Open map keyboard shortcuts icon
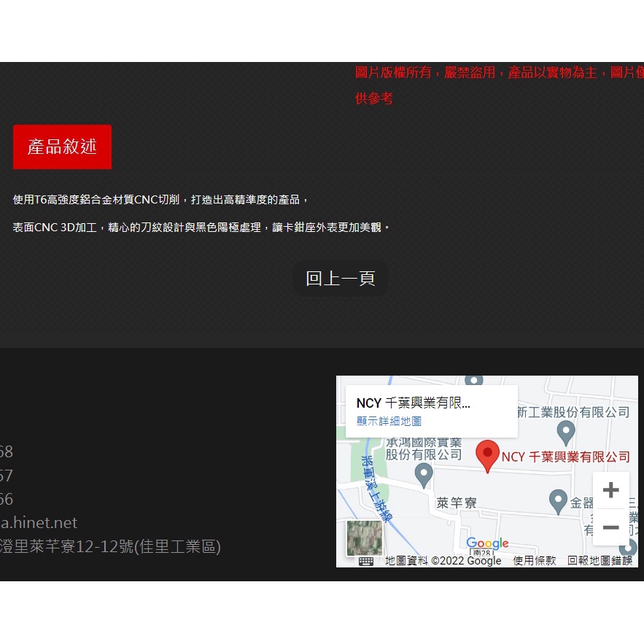 click(x=366, y=561)
